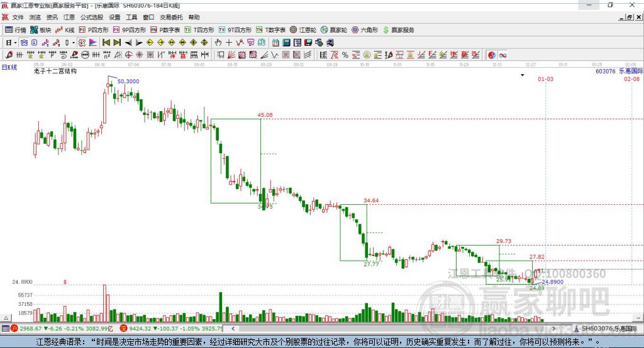
Task: Select the SH603076 乐惠国际 status tab
Action: click(x=606, y=329)
